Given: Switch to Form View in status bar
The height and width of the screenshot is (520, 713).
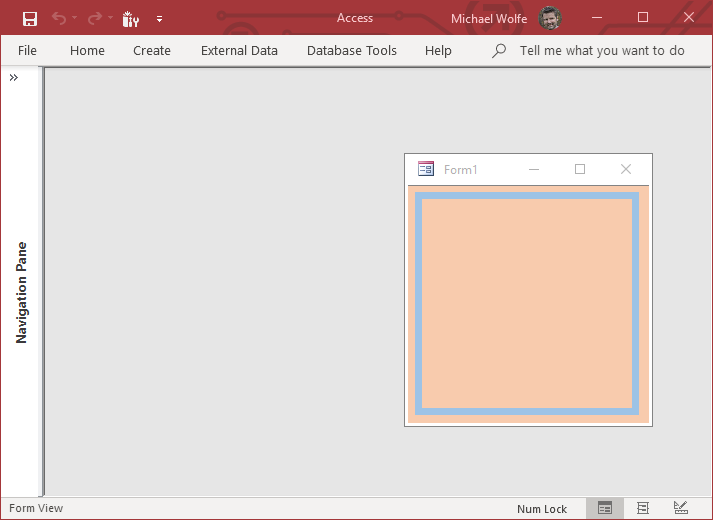Looking at the screenshot, I should [x=605, y=508].
